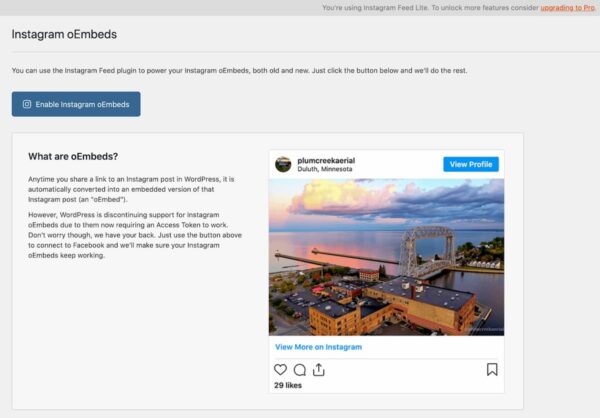Click the plumcreekaerial username
The image size is (600, 418).
[x=327, y=160]
